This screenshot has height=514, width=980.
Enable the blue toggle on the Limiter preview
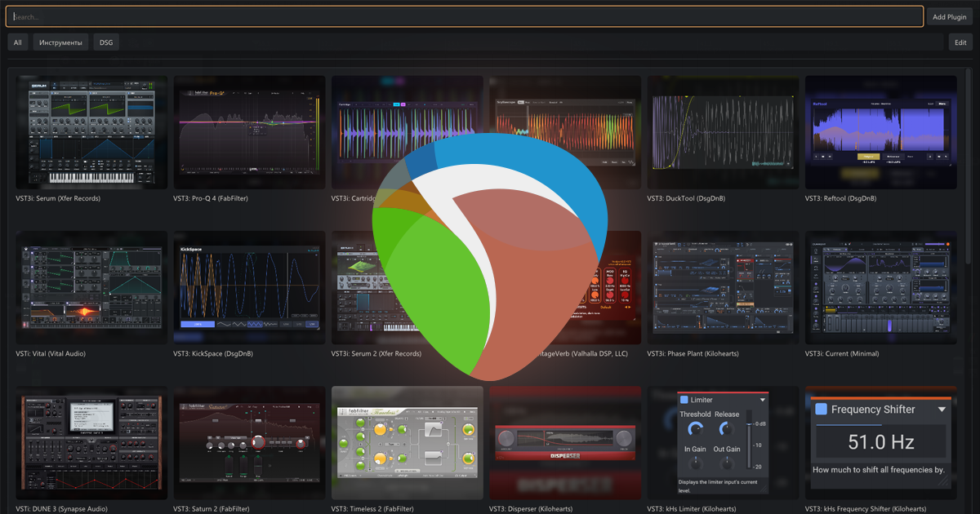click(684, 399)
